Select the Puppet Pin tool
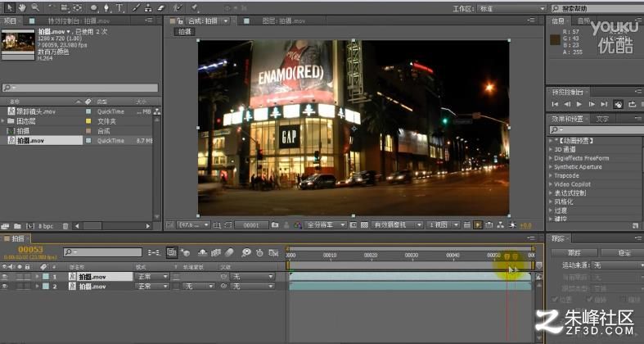The height and width of the screenshot is (344, 644). click(x=195, y=8)
